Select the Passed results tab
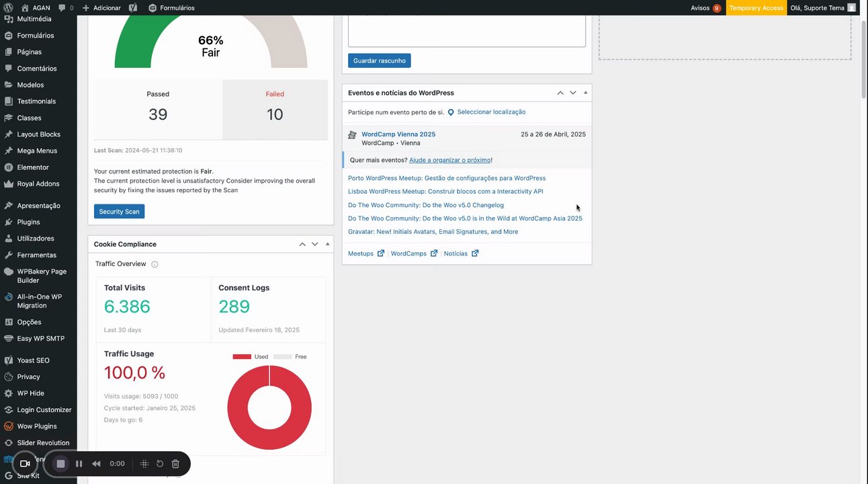 pyautogui.click(x=158, y=110)
